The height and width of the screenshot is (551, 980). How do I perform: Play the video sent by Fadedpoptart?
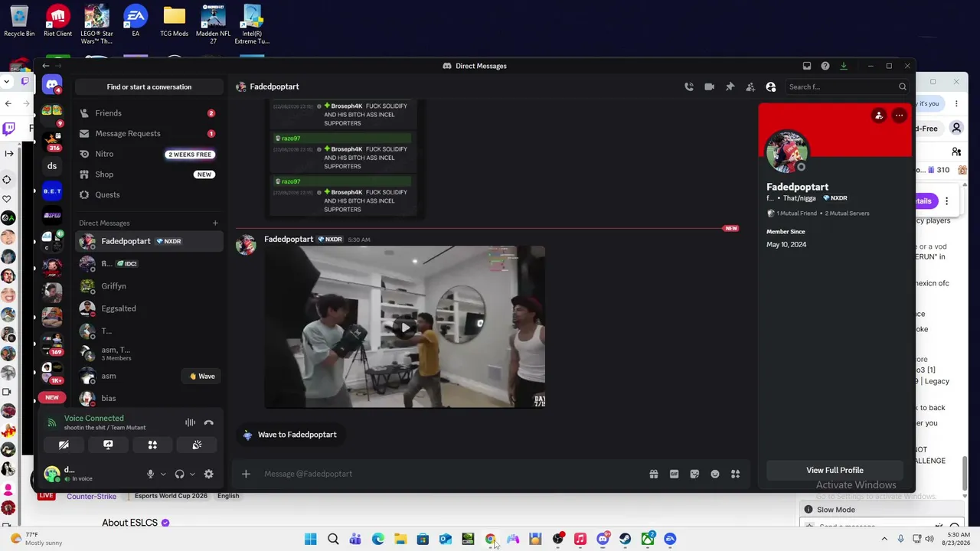click(404, 328)
